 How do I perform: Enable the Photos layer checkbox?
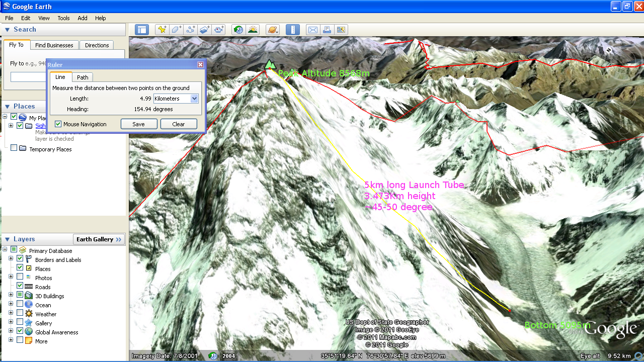[20, 277]
